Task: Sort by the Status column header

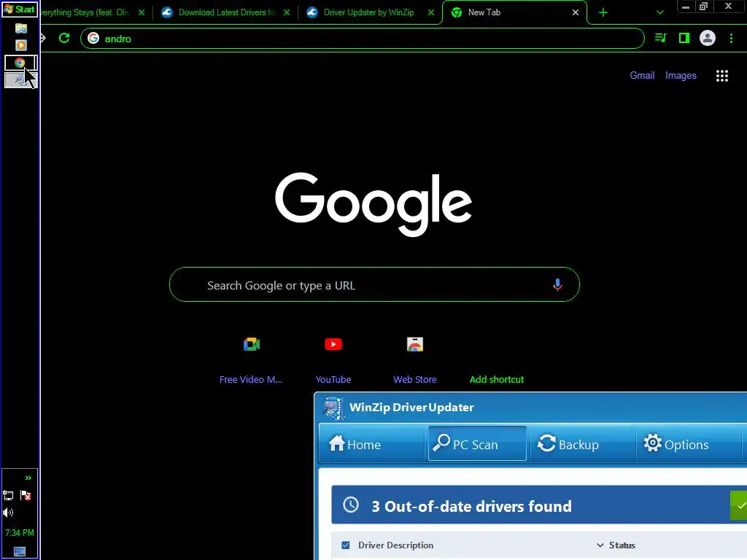Action: [x=622, y=545]
